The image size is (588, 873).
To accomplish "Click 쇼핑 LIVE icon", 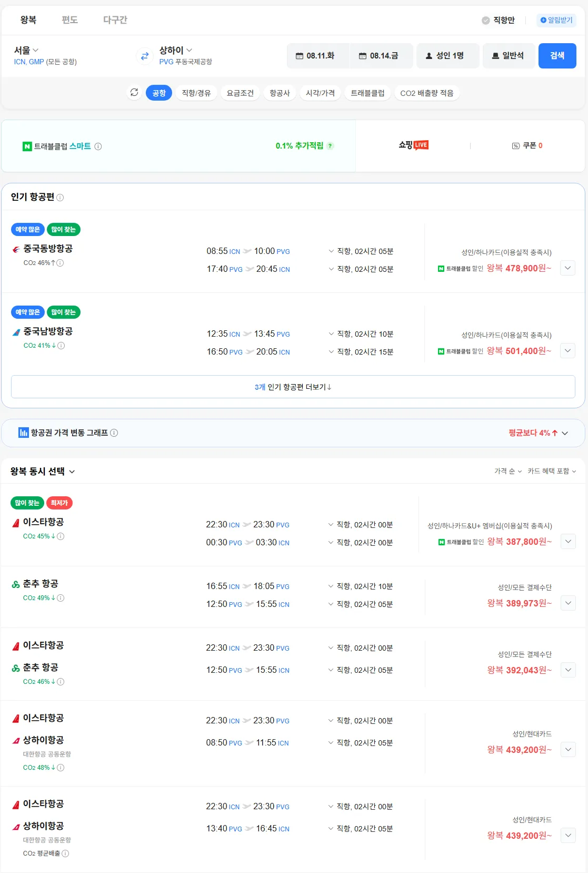I will click(414, 145).
